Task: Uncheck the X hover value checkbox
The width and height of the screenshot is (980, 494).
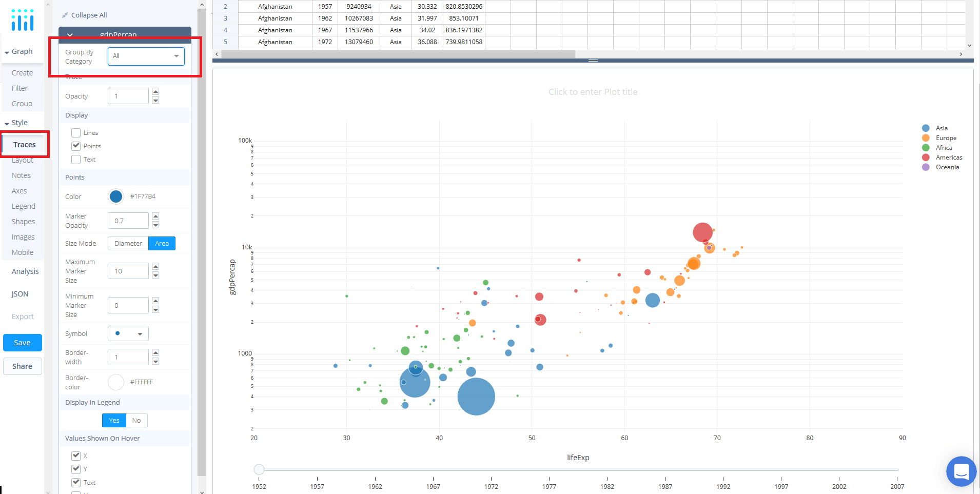Action: point(76,456)
